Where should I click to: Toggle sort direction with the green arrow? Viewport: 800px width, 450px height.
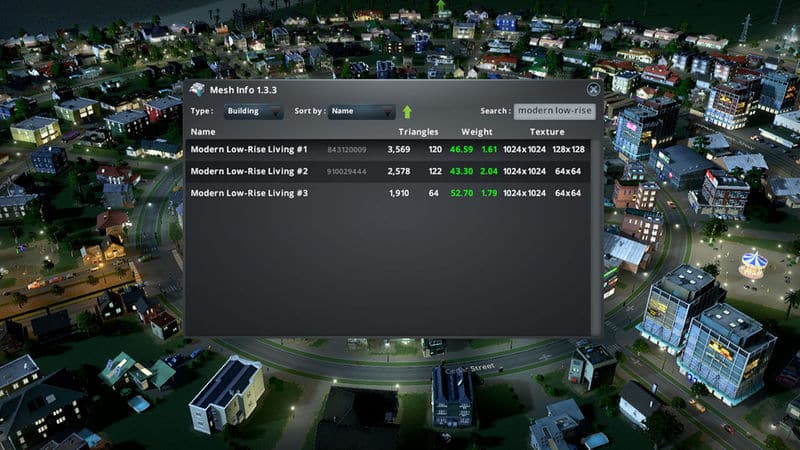[x=407, y=112]
